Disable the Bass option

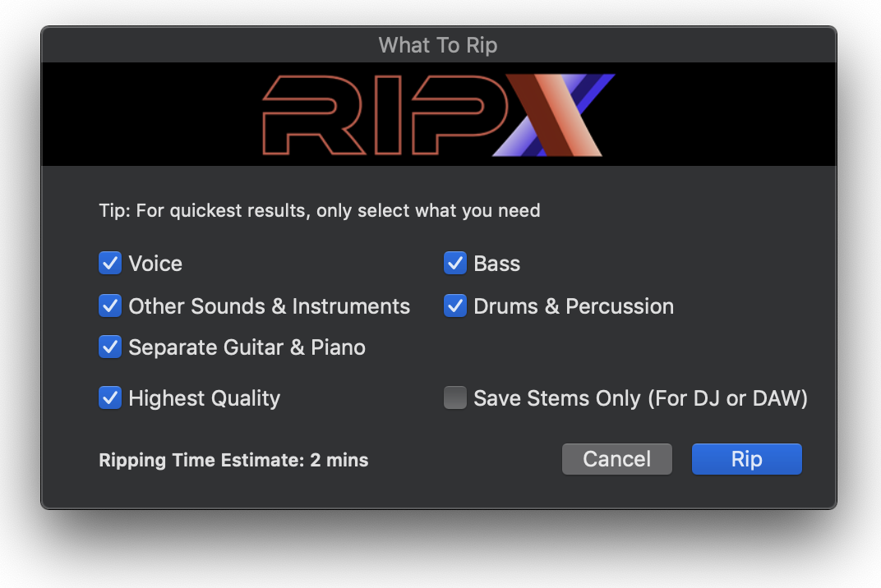(455, 263)
